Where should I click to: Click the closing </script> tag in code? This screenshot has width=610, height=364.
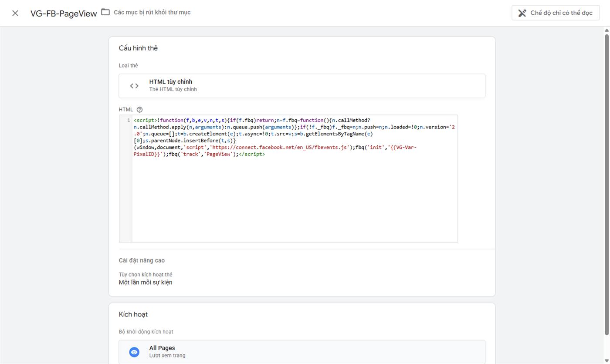point(252,154)
